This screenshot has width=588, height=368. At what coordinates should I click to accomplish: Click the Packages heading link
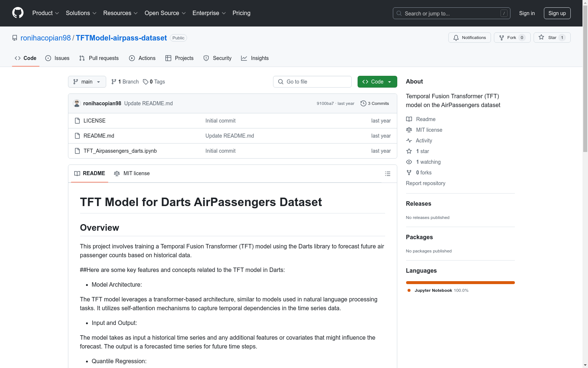[419, 237]
